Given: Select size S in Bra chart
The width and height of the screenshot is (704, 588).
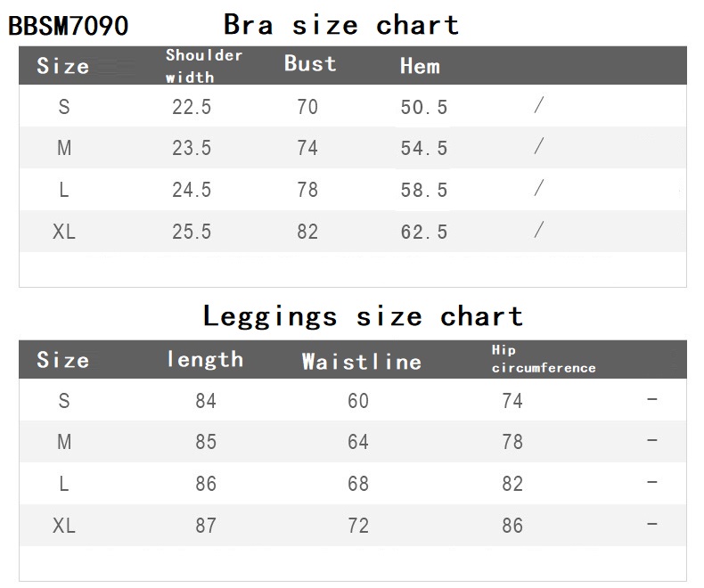Looking at the screenshot, I should 64,107.
